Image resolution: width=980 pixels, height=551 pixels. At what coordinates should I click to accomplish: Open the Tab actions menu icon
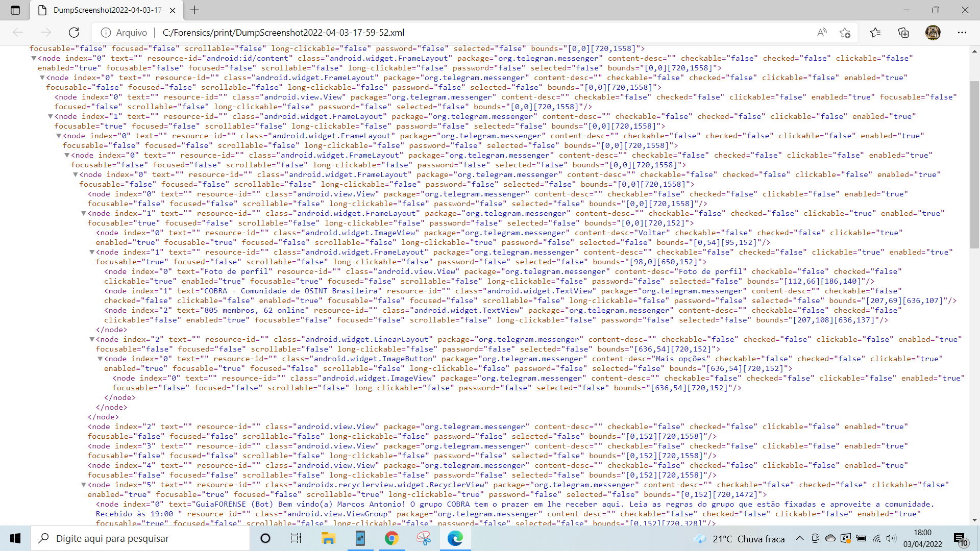[15, 10]
